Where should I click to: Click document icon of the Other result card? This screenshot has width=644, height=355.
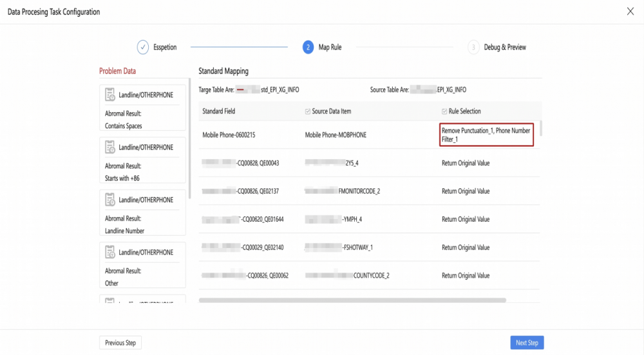point(110,253)
